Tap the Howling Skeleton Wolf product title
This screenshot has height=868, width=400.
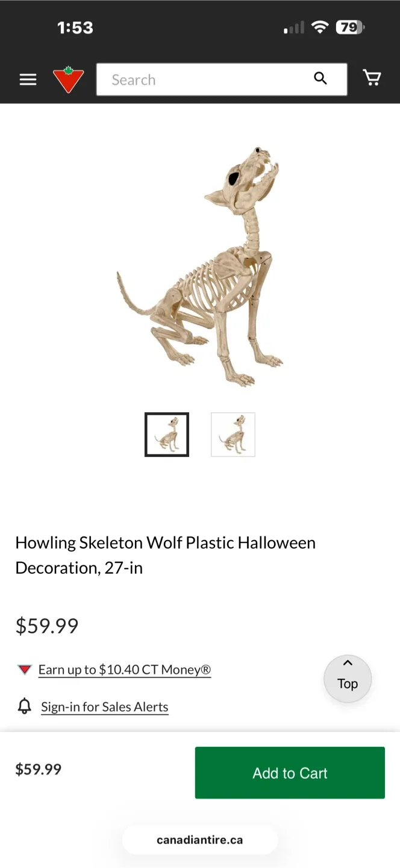coord(166,555)
